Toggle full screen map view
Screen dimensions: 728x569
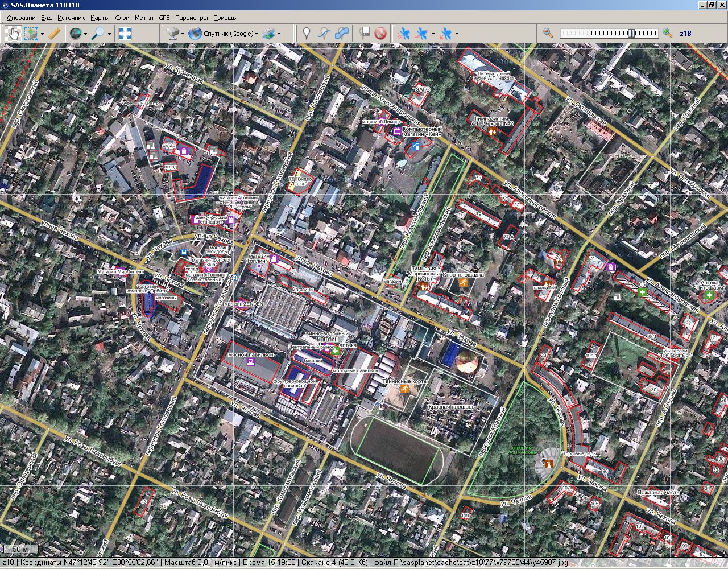(x=125, y=34)
